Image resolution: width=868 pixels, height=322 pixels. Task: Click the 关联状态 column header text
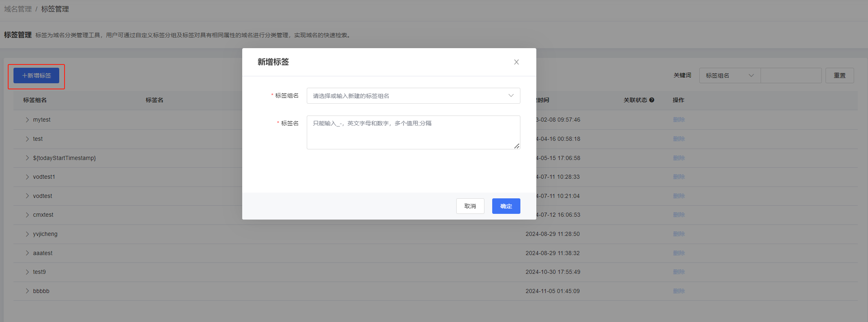click(635, 100)
